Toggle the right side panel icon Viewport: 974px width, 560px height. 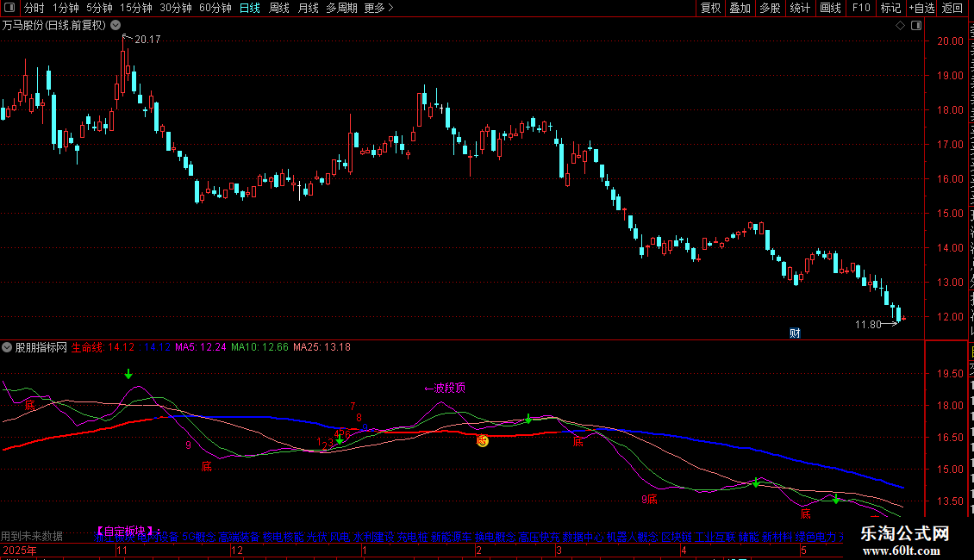(x=916, y=26)
